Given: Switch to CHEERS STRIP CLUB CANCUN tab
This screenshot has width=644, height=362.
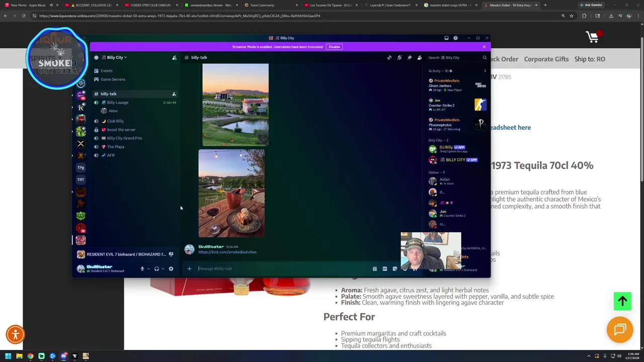Looking at the screenshot, I should (x=150, y=5).
